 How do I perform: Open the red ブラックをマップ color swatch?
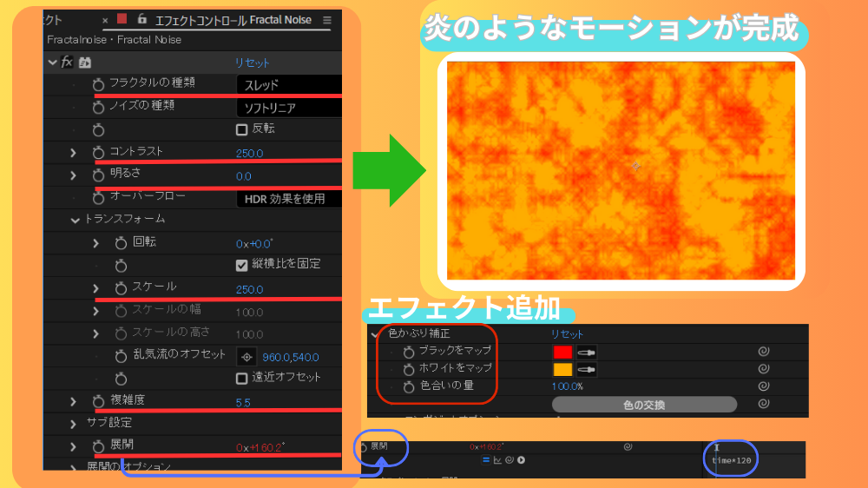pos(562,352)
